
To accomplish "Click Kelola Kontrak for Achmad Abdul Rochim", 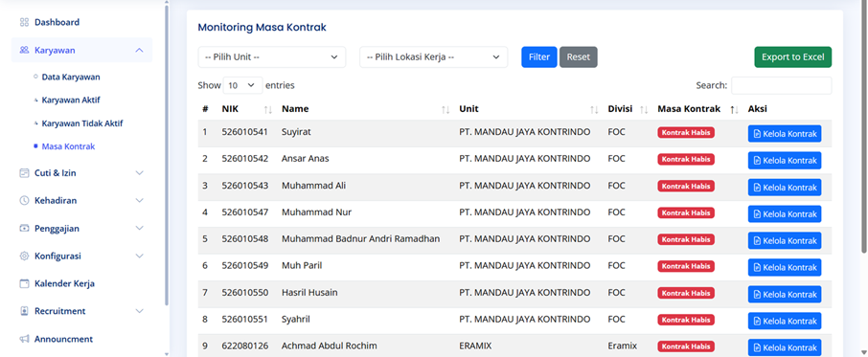I will (785, 347).
